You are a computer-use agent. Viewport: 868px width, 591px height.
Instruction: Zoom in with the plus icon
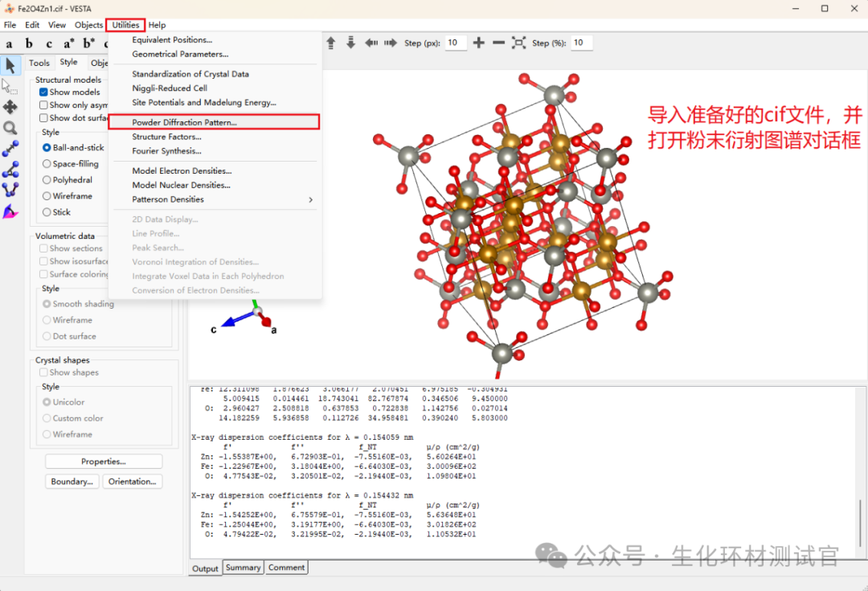point(479,43)
